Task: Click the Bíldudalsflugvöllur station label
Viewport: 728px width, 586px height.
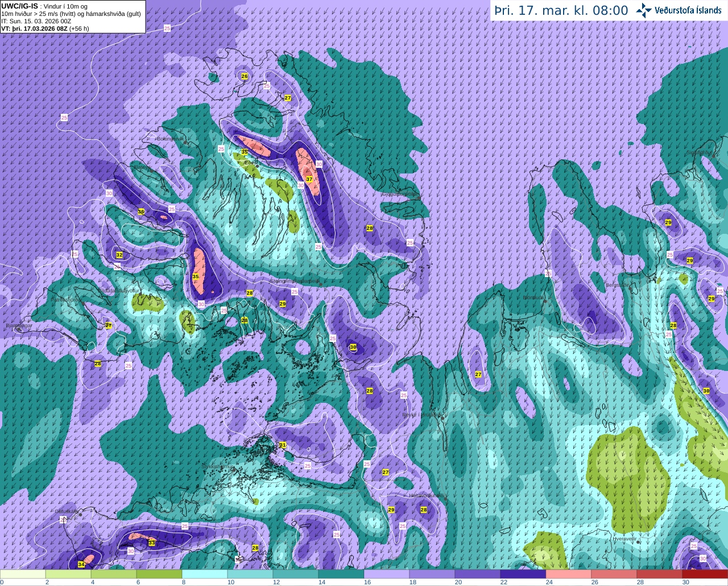Action: pos(118,290)
